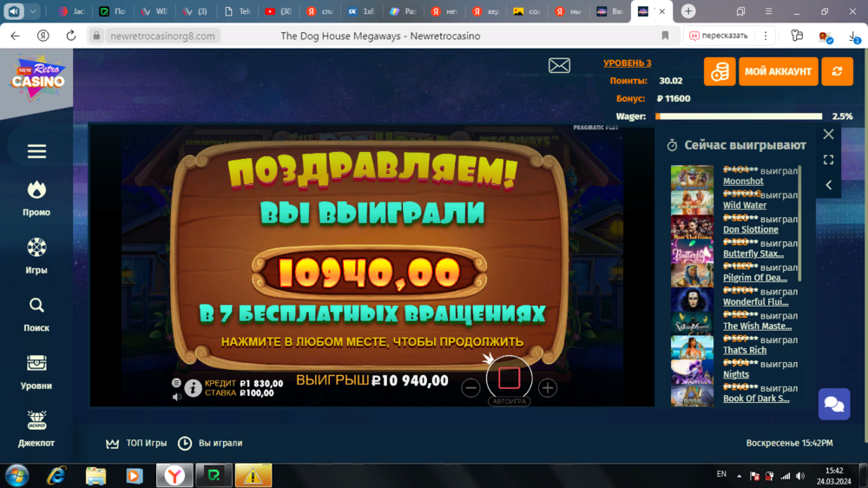Show hidden tray icons with the arrow
The height and width of the screenshot is (488, 868).
pyautogui.click(x=739, y=475)
